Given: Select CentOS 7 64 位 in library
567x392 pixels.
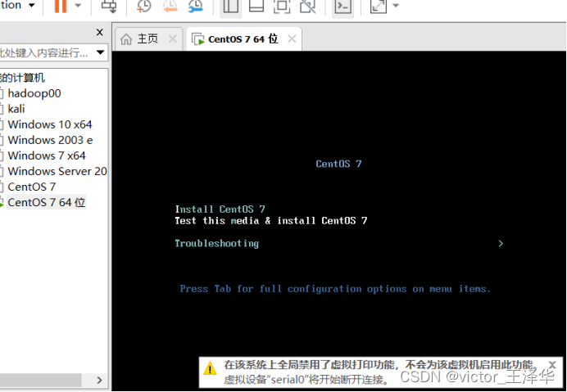Looking at the screenshot, I should pos(46,202).
